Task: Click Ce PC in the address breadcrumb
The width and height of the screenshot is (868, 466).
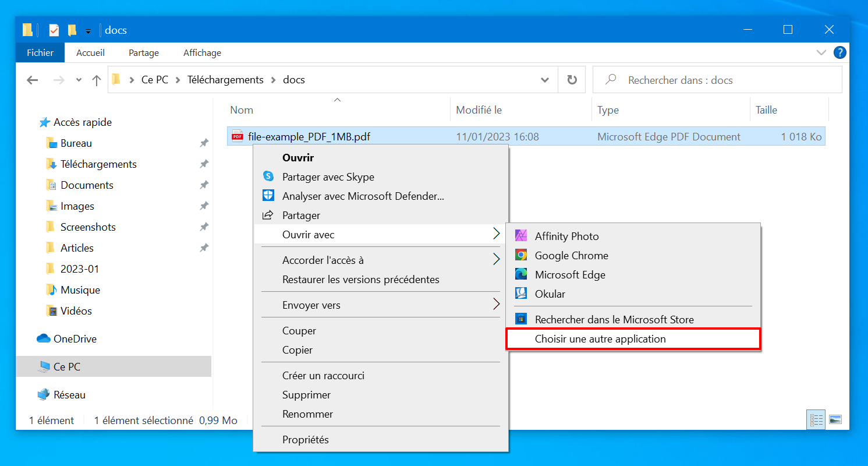Action: pos(155,80)
